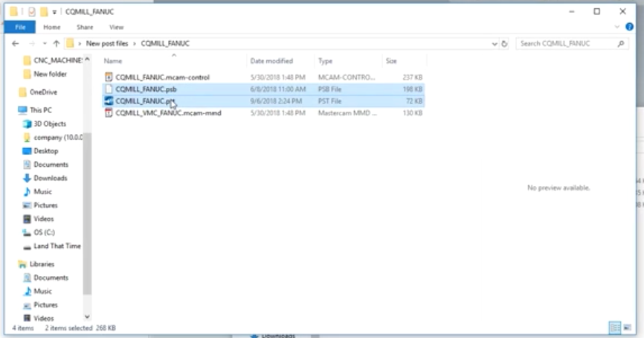Click navigation pane scroll up arrow

point(87,60)
